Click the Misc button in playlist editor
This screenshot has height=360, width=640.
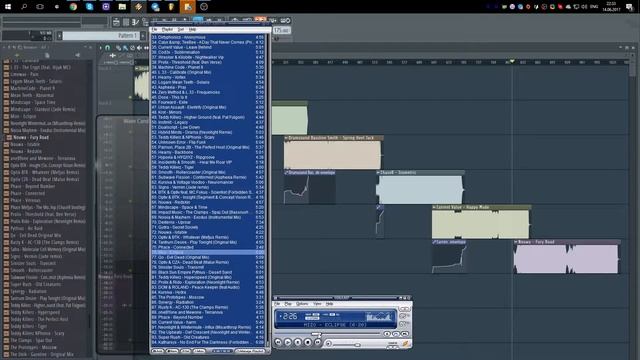pos(199,351)
